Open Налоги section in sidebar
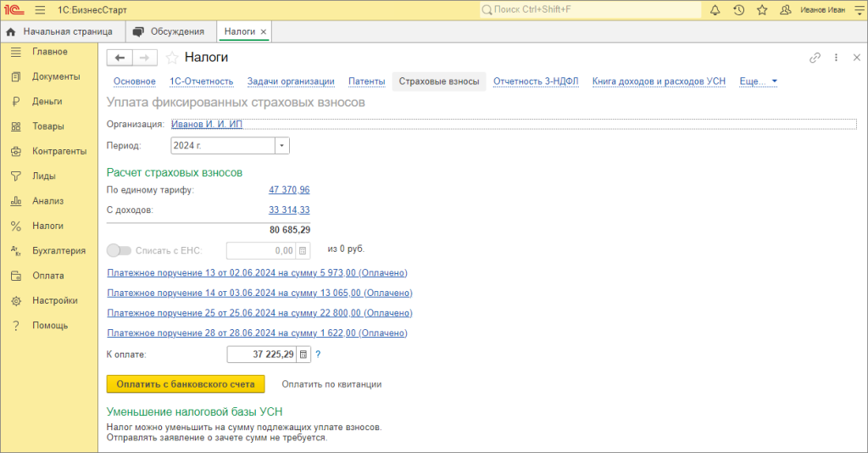Viewport: 868px width, 453px height. [x=49, y=226]
